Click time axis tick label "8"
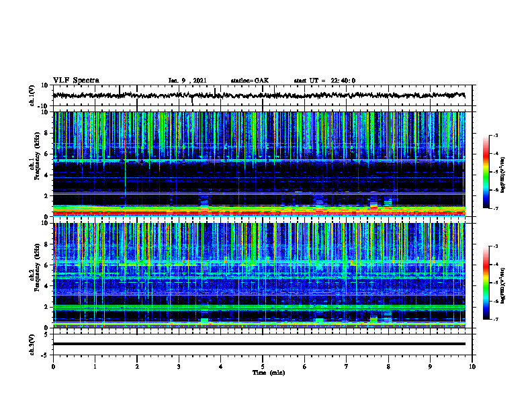Viewport: 532px width, 411px height. tap(388, 367)
